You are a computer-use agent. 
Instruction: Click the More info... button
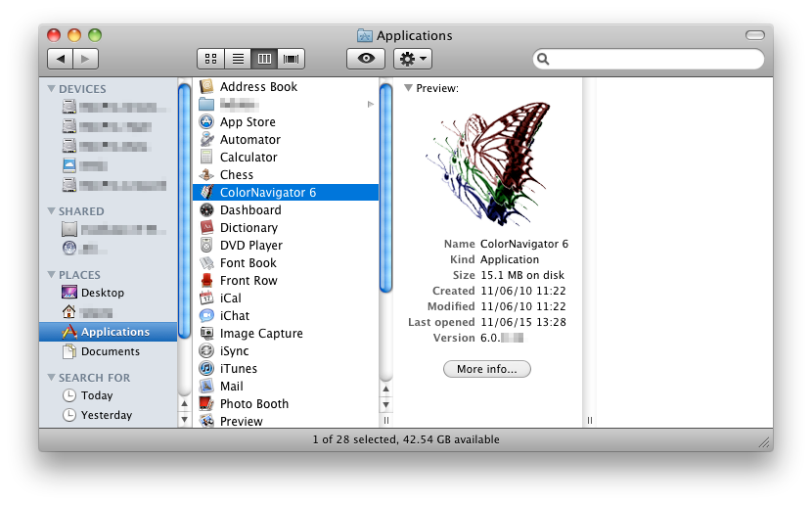487,369
